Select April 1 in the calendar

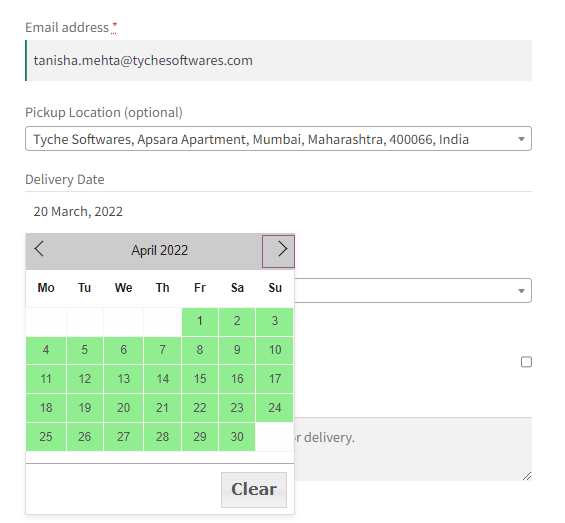click(200, 321)
